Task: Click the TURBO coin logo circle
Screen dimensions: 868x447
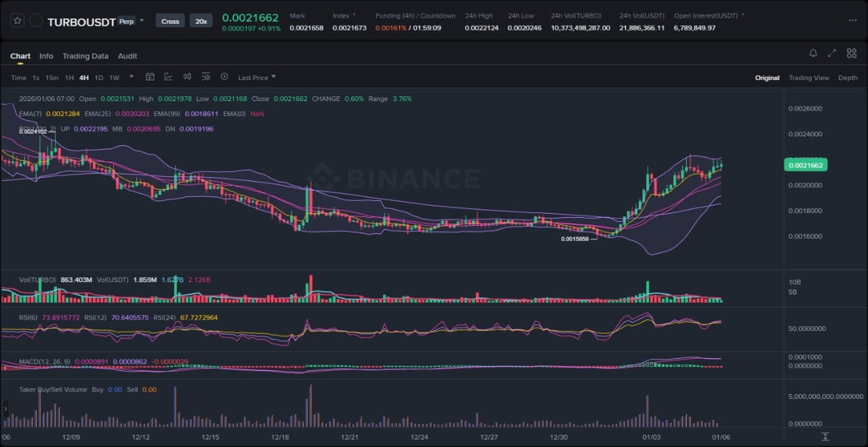Action: (x=37, y=21)
